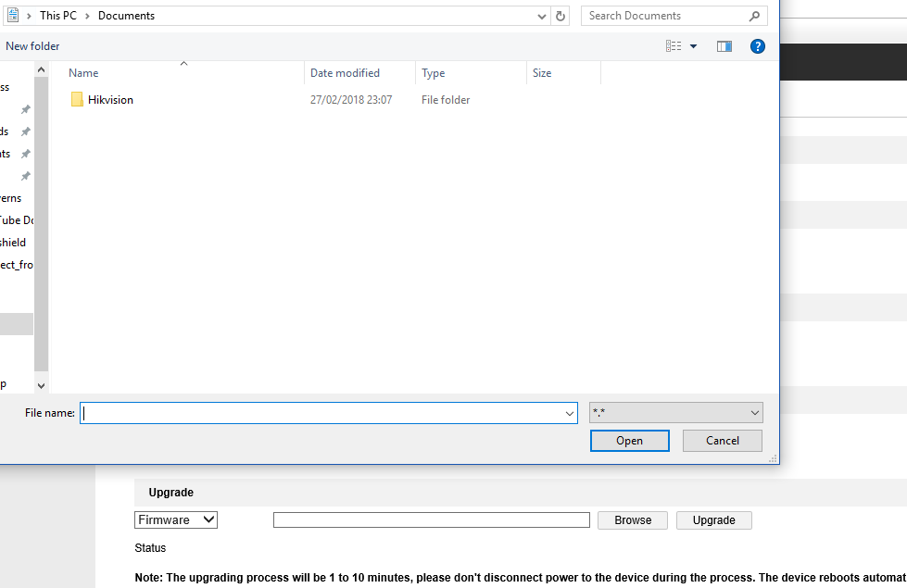Click the document icon in address bar

(13, 16)
